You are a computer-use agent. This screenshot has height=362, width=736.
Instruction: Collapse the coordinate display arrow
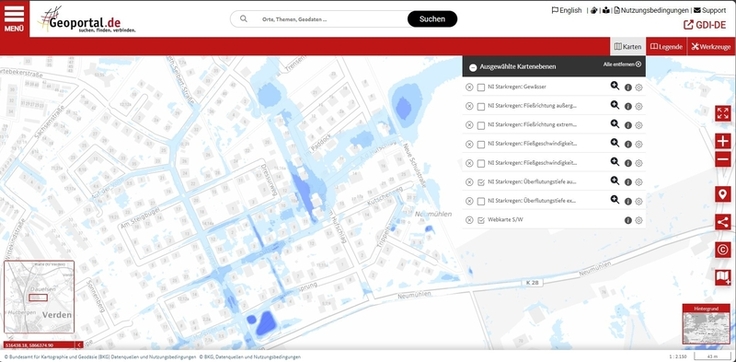(x=79, y=345)
